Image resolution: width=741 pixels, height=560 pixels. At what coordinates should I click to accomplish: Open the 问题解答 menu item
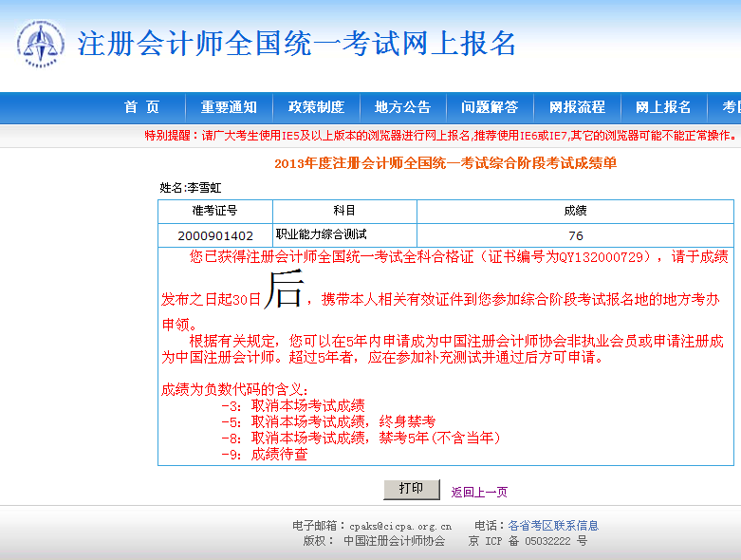490,107
